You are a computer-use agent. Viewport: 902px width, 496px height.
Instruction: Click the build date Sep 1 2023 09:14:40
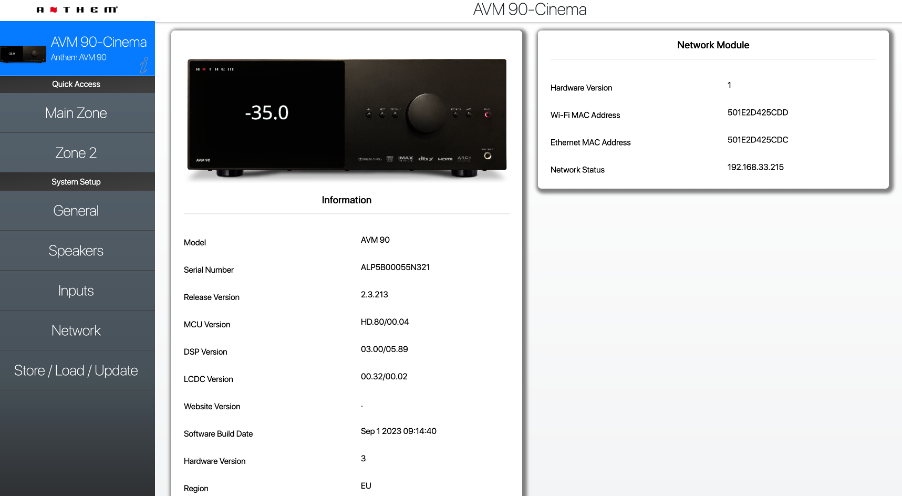tap(399, 431)
